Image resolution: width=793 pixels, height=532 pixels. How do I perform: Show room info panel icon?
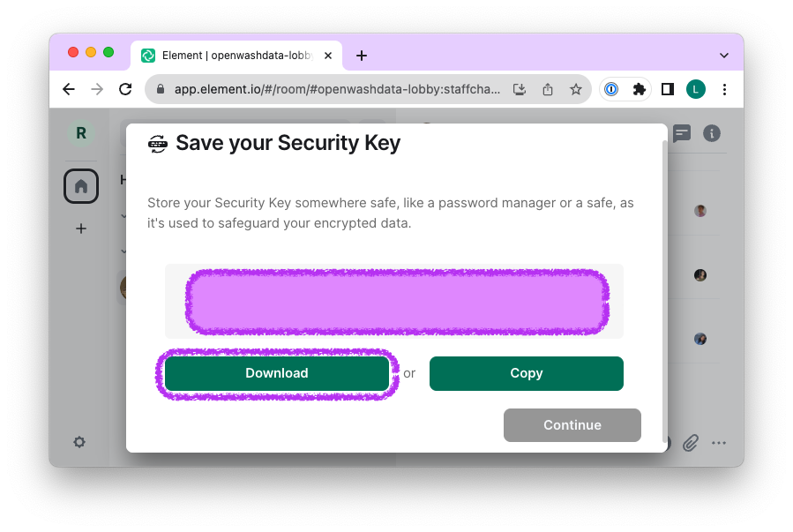pyautogui.click(x=711, y=133)
